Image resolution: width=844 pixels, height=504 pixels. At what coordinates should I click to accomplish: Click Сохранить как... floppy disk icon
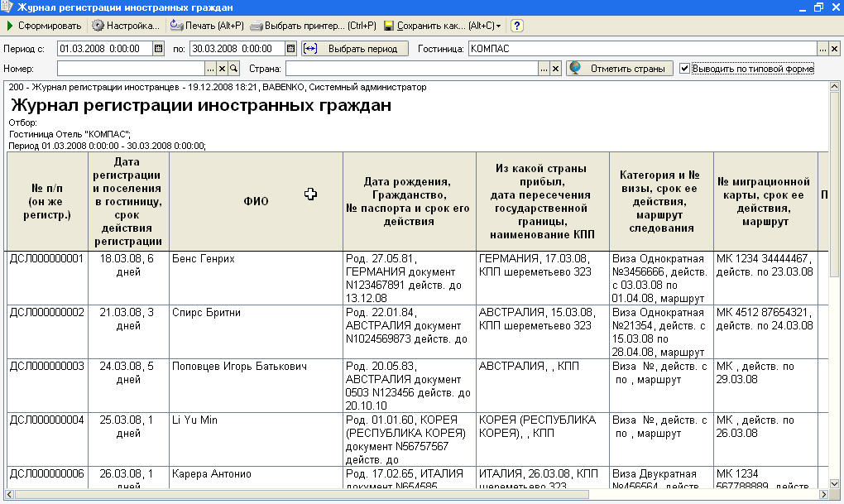coord(389,26)
